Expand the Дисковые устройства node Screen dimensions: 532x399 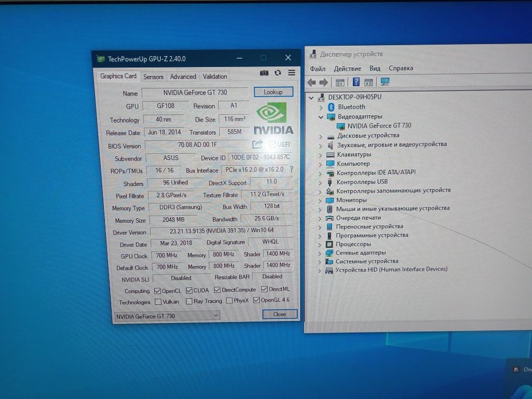tap(320, 136)
